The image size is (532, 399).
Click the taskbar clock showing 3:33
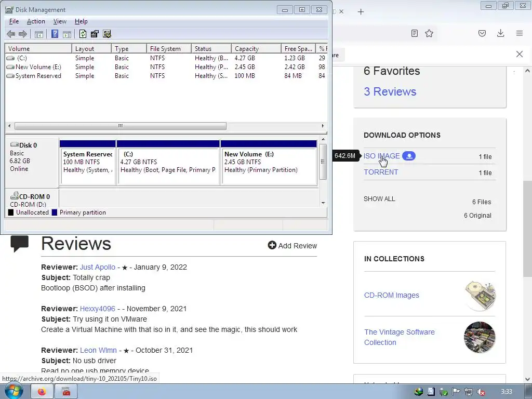tap(506, 392)
